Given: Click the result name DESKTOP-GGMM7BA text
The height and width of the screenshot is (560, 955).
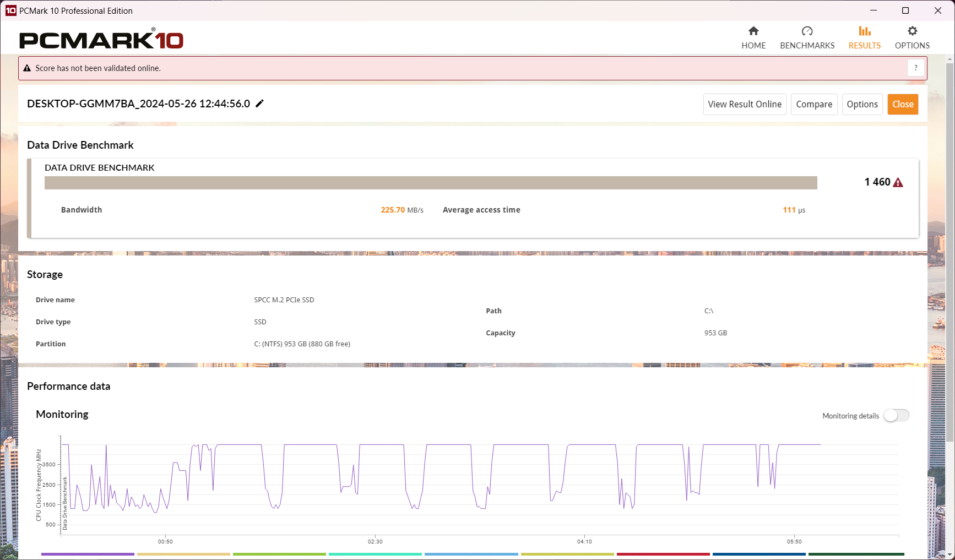Looking at the screenshot, I should pos(138,104).
